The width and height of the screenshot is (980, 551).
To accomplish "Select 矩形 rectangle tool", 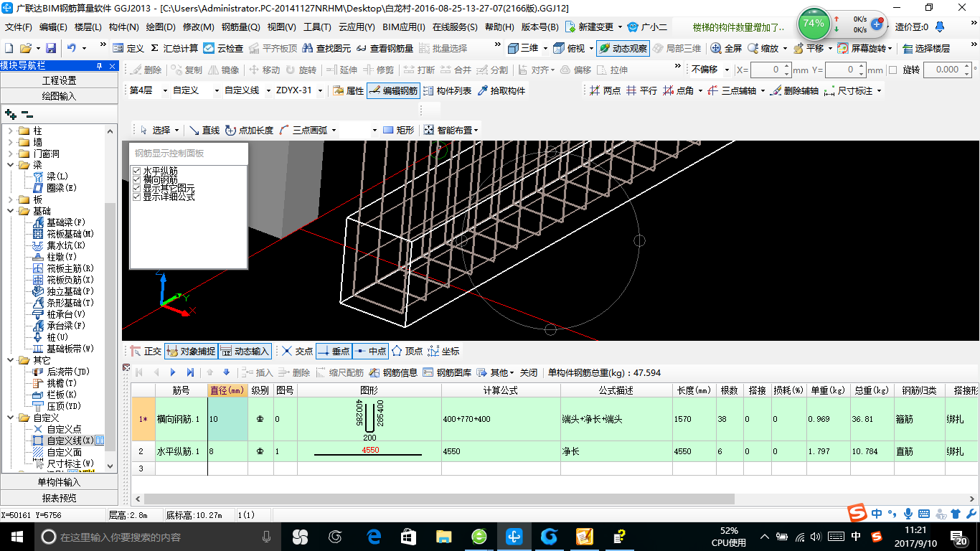I will point(399,130).
